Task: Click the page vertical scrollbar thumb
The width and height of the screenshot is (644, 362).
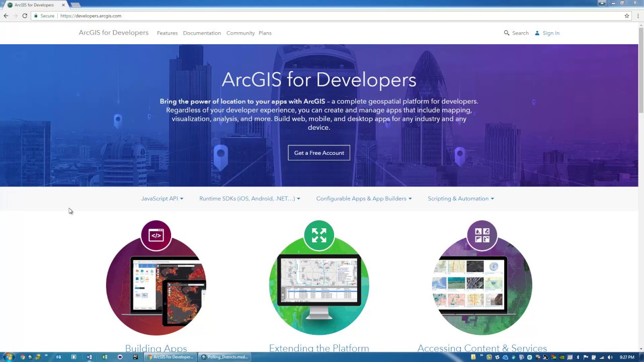Action: [641, 70]
